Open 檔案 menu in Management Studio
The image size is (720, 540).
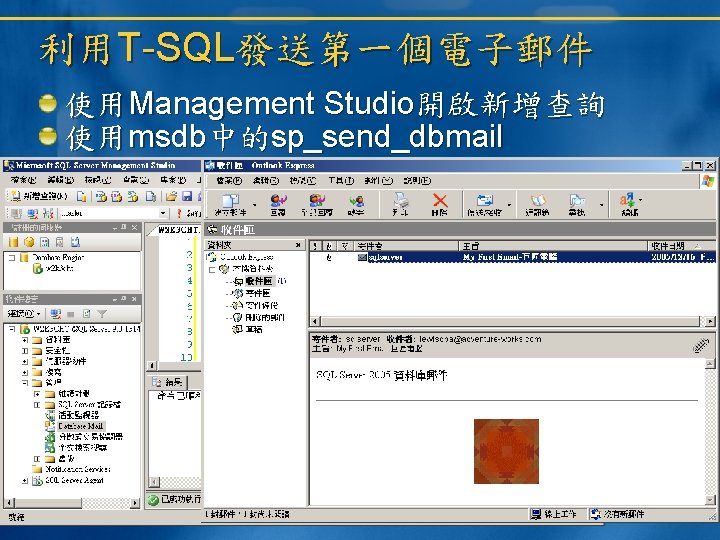tap(23, 180)
